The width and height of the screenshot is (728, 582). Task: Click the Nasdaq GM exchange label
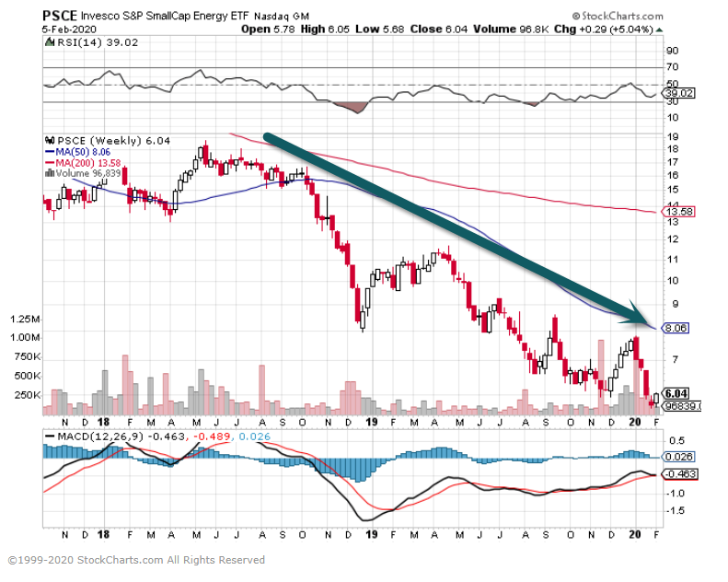tap(282, 17)
